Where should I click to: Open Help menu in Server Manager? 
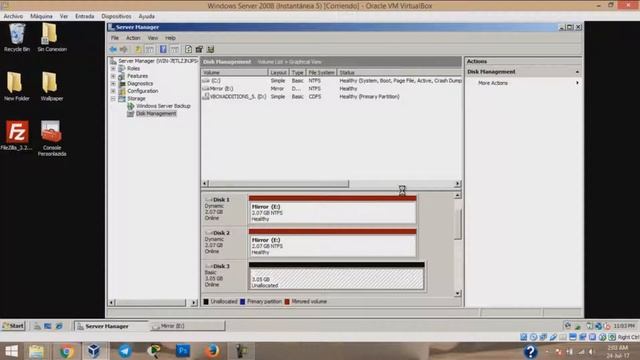point(170,38)
